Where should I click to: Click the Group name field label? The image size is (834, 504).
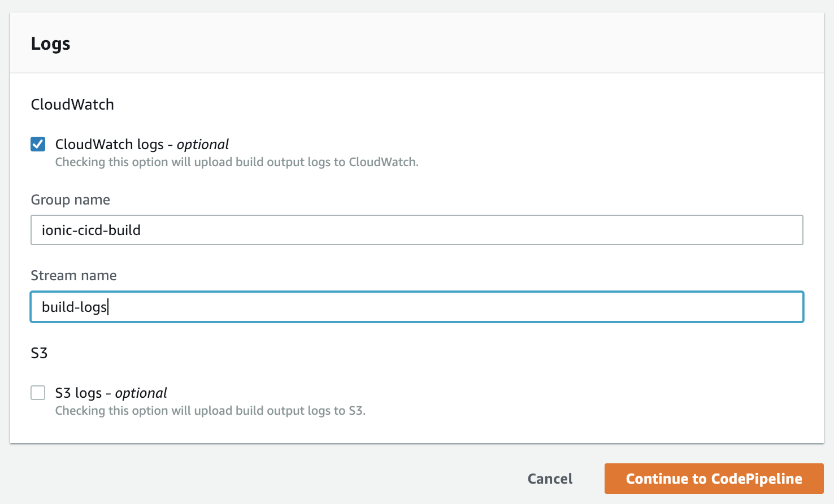(x=70, y=200)
